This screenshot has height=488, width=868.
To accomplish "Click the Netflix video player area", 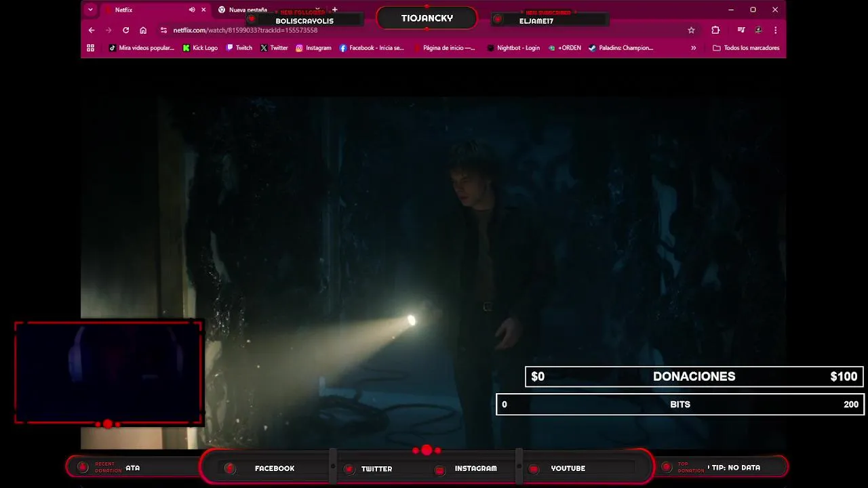I will coord(433,253).
